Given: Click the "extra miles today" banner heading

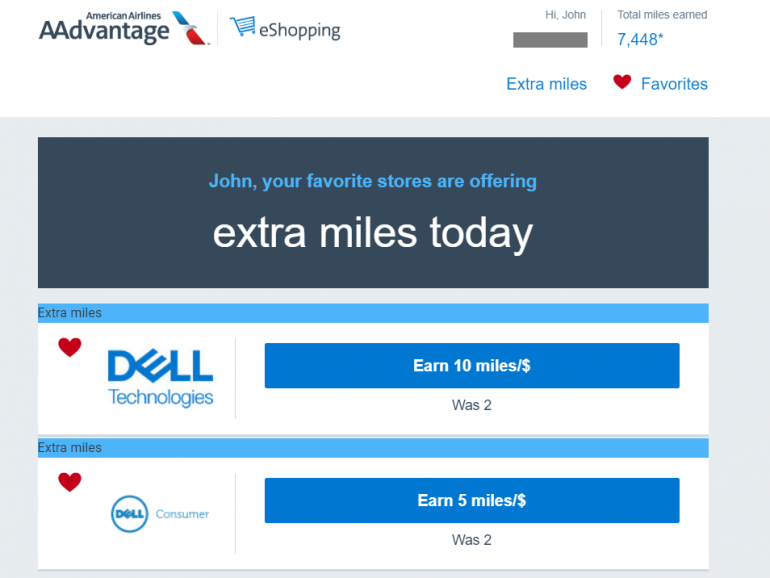Looking at the screenshot, I should pyautogui.click(x=373, y=233).
